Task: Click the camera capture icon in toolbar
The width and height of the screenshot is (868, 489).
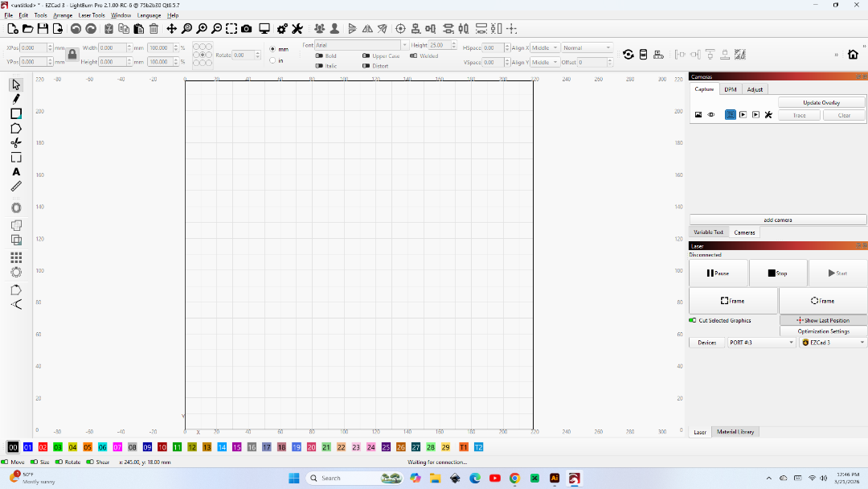Action: (246, 29)
